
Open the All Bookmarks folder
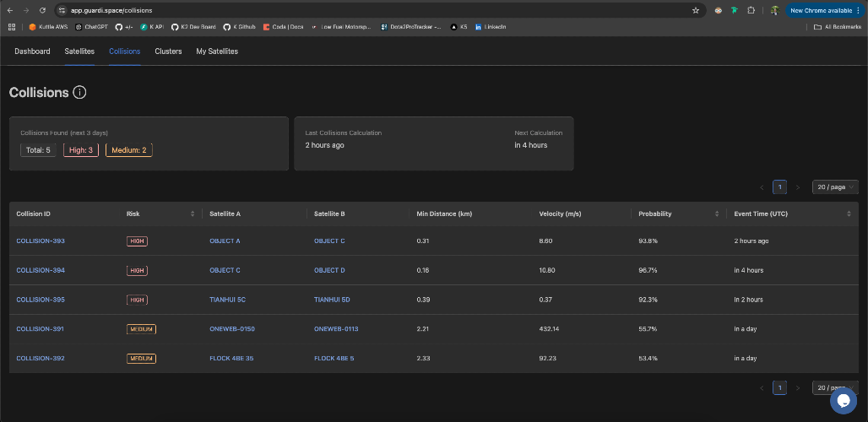point(838,26)
